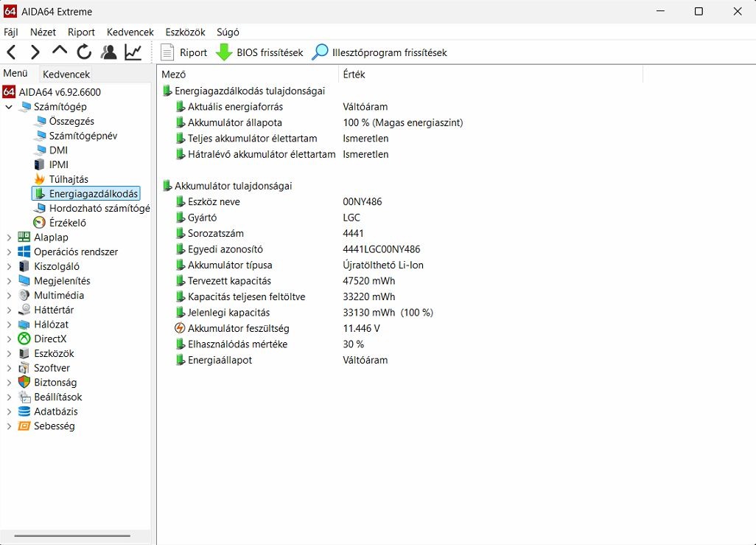Screen dimensions: 756x545
Task: Switch to the Menü sidebar tab
Action: pos(15,73)
